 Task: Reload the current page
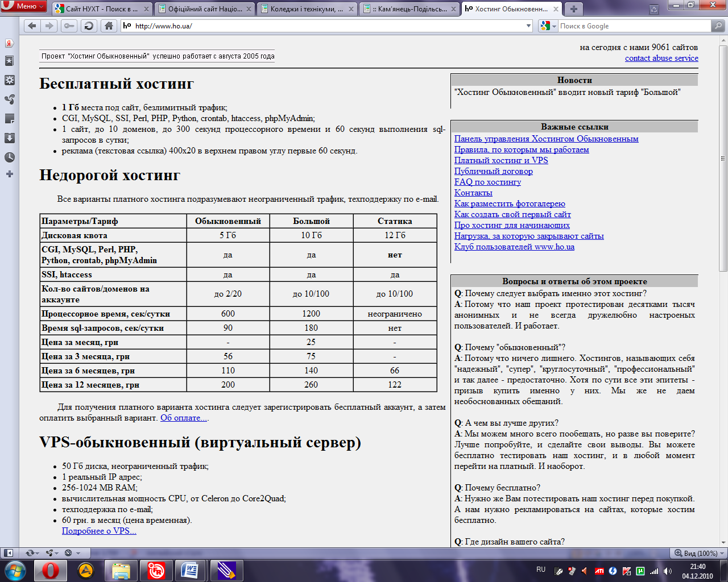coord(88,26)
